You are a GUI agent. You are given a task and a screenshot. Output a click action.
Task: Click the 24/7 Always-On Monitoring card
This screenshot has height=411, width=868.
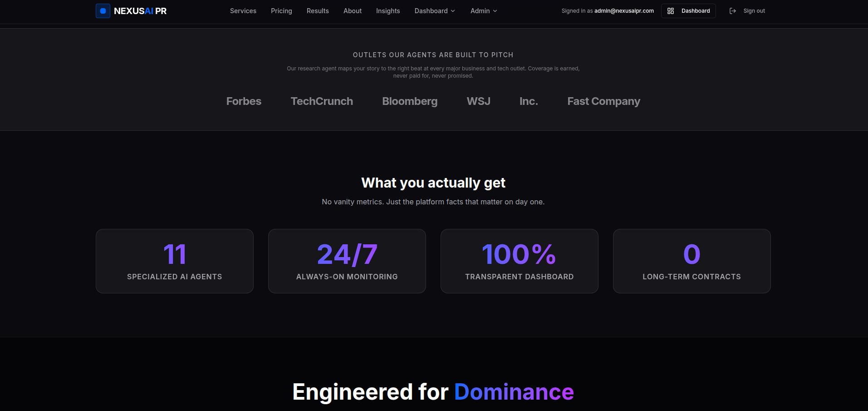pyautogui.click(x=347, y=261)
